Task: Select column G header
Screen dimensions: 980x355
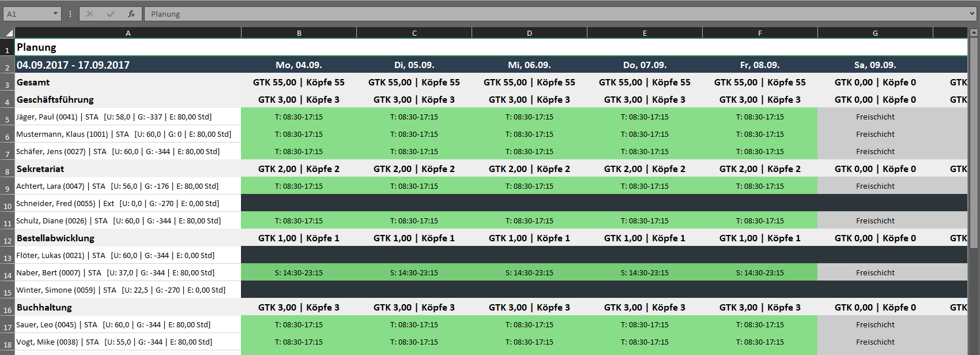Action: click(875, 33)
